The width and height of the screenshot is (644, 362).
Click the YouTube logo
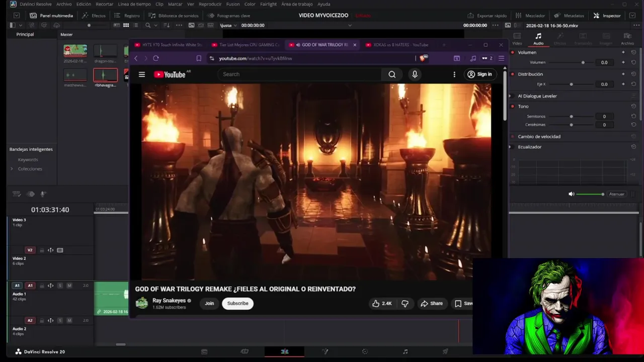170,74
